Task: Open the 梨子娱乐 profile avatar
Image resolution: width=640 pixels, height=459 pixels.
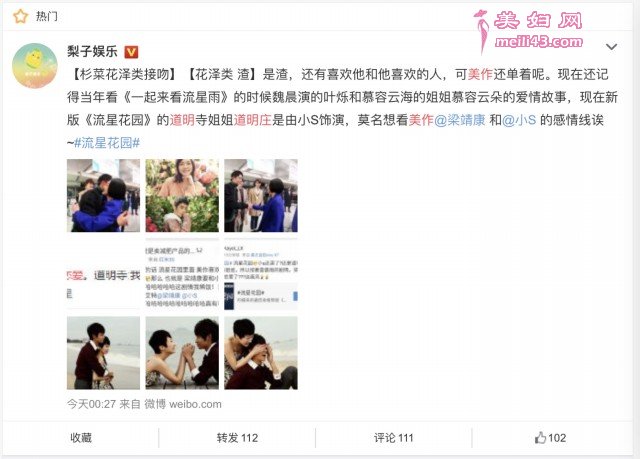Action: pyautogui.click(x=35, y=66)
